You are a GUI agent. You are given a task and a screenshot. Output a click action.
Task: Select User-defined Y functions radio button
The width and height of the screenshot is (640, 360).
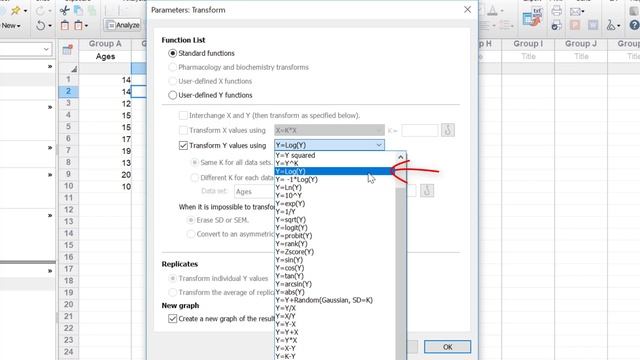(x=173, y=95)
